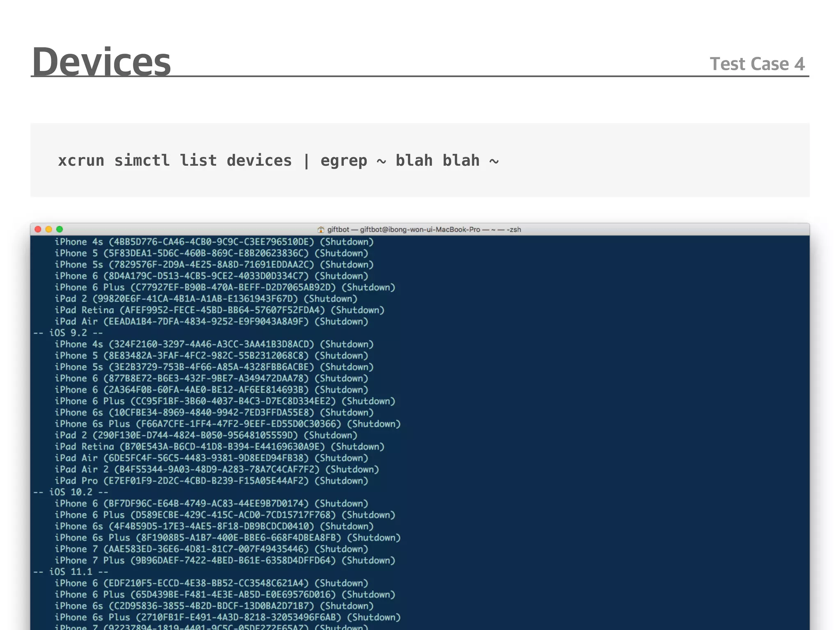The image size is (840, 630).
Task: Click the iOS 10.2 section header line
Action: tap(71, 492)
